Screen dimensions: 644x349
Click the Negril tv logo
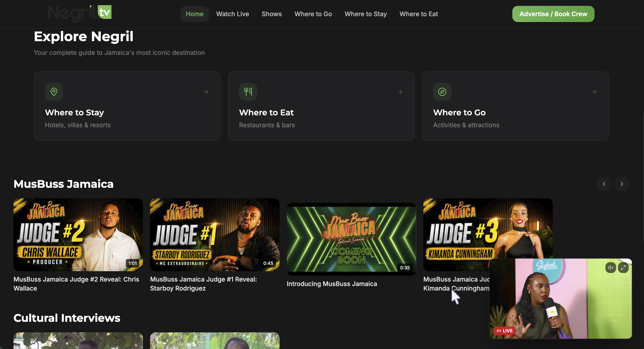(80, 13)
